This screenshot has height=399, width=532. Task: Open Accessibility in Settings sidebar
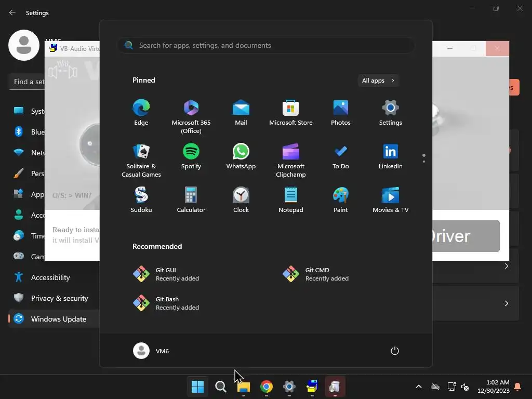[54, 277]
